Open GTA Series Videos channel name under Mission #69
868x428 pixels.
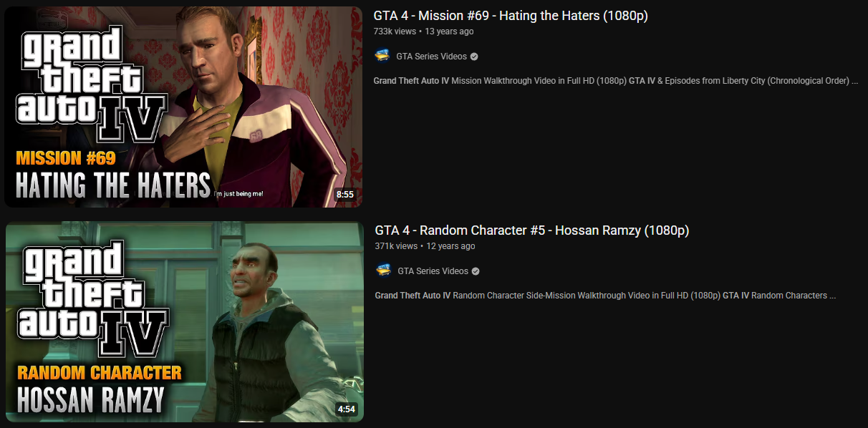coord(431,57)
